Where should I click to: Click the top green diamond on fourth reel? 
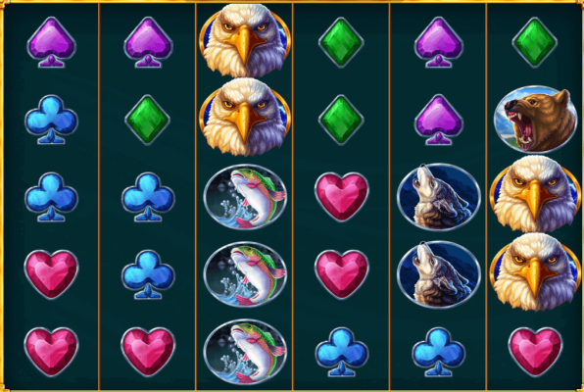click(x=341, y=42)
